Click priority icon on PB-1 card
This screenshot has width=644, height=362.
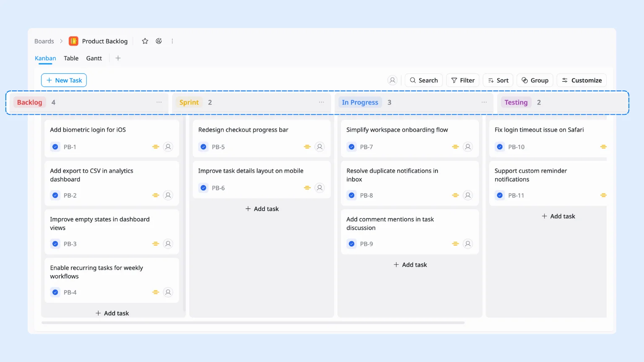tap(156, 147)
